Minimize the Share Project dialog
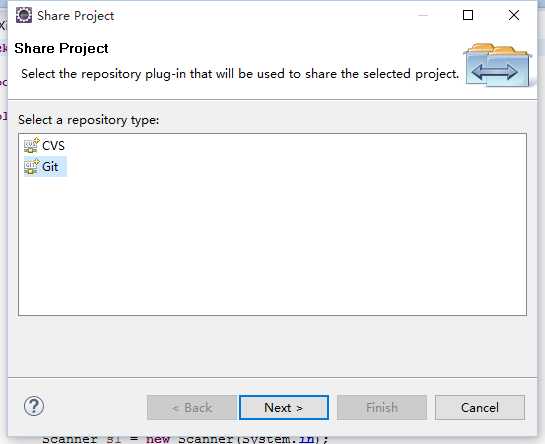 423,15
